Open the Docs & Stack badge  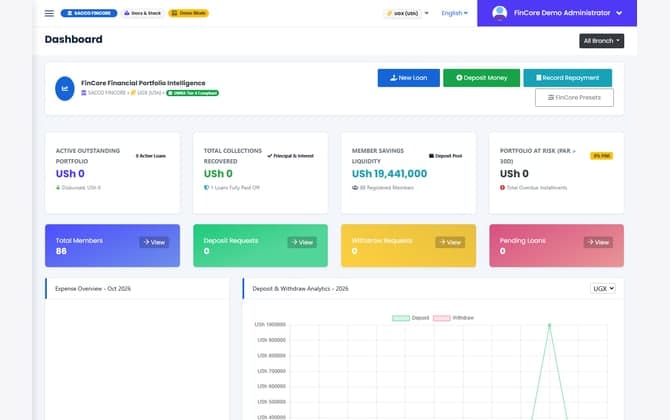pos(143,13)
